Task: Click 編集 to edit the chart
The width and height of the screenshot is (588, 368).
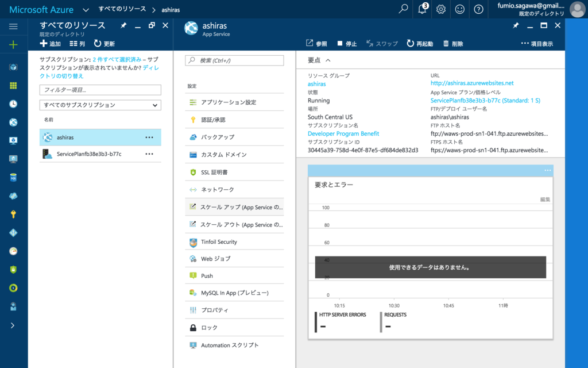Action: [x=545, y=200]
